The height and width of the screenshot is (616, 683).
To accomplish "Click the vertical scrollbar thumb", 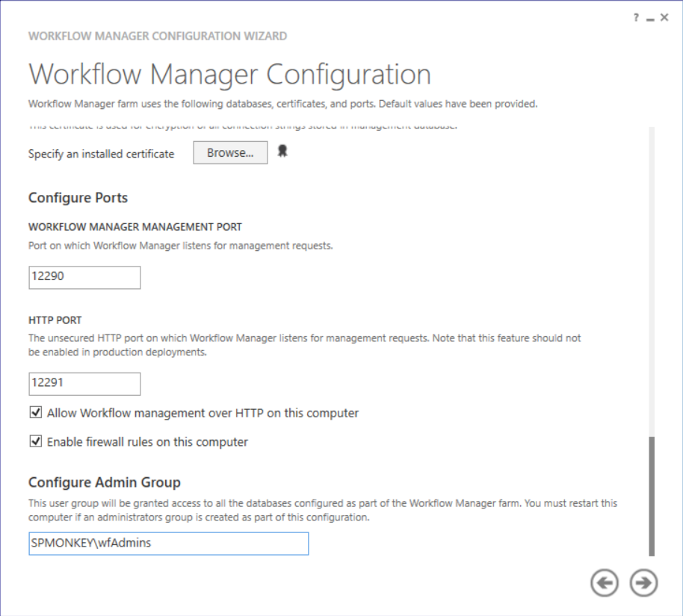I will coord(651,496).
